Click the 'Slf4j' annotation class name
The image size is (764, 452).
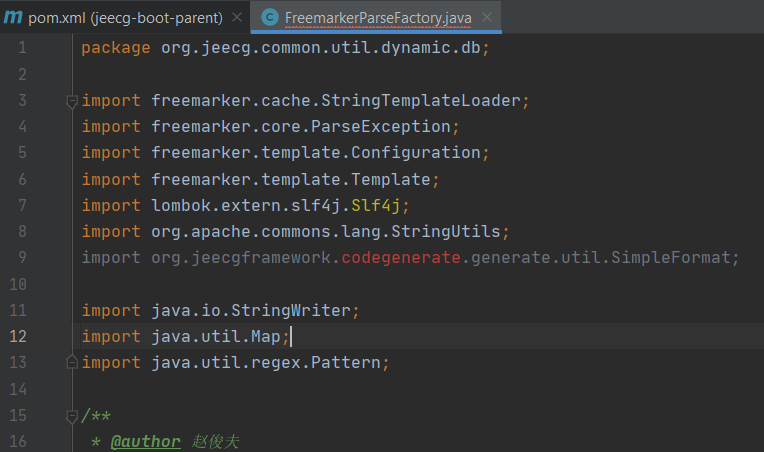click(376, 205)
